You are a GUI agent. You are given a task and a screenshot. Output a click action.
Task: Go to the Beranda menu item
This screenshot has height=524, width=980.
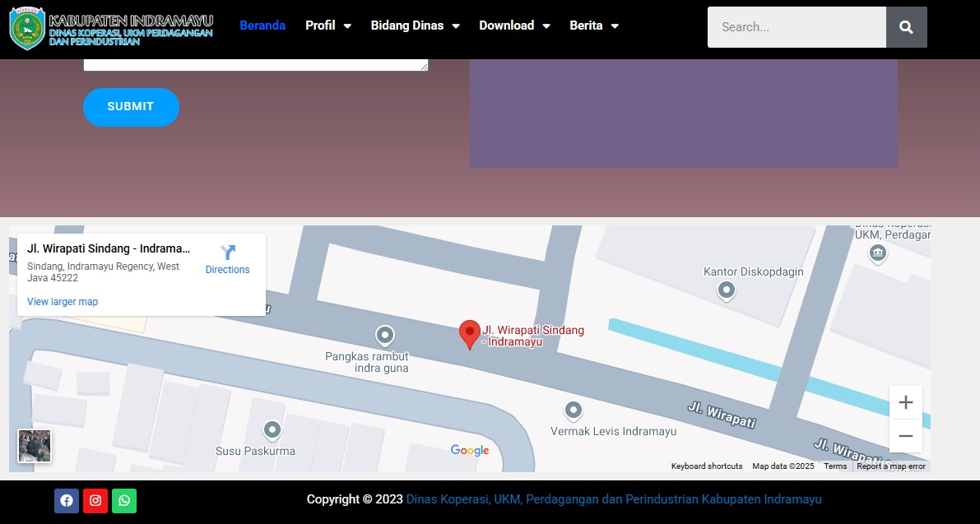coord(262,26)
